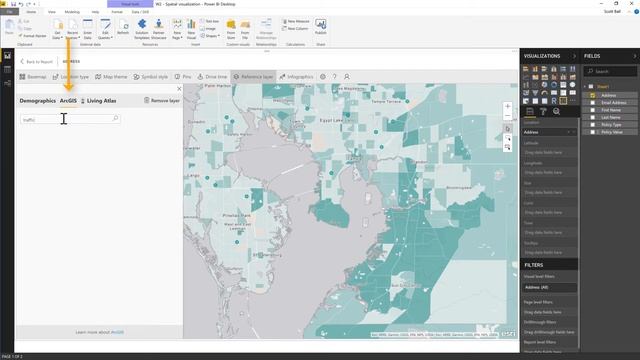This screenshot has width=640, height=360.
Task: Open the Shapes dropdown
Action: coord(210,36)
